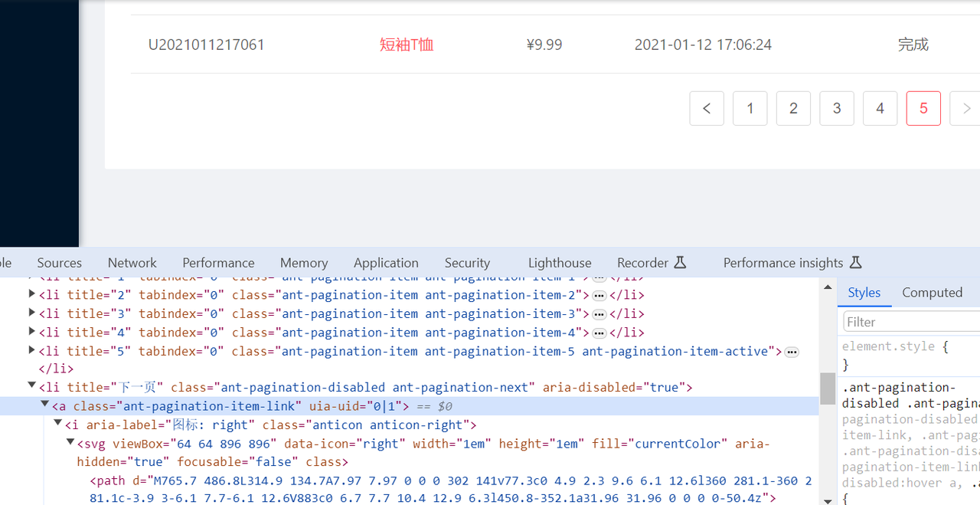Click the Performance insights flask icon
Image resolution: width=980 pixels, height=505 pixels.
856,263
